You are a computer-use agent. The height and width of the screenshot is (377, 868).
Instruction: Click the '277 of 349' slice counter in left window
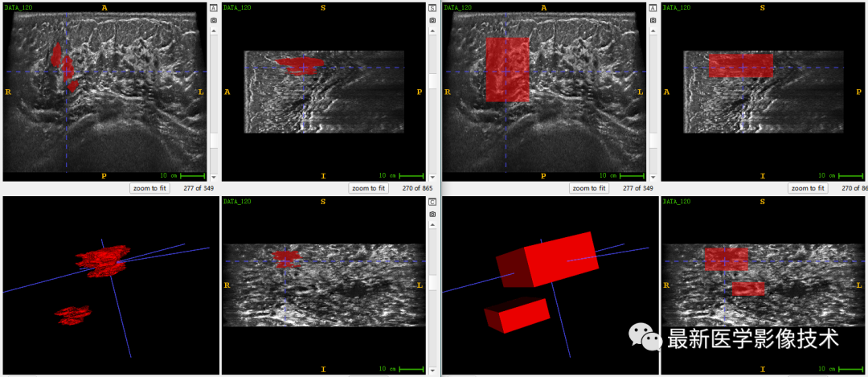click(199, 188)
